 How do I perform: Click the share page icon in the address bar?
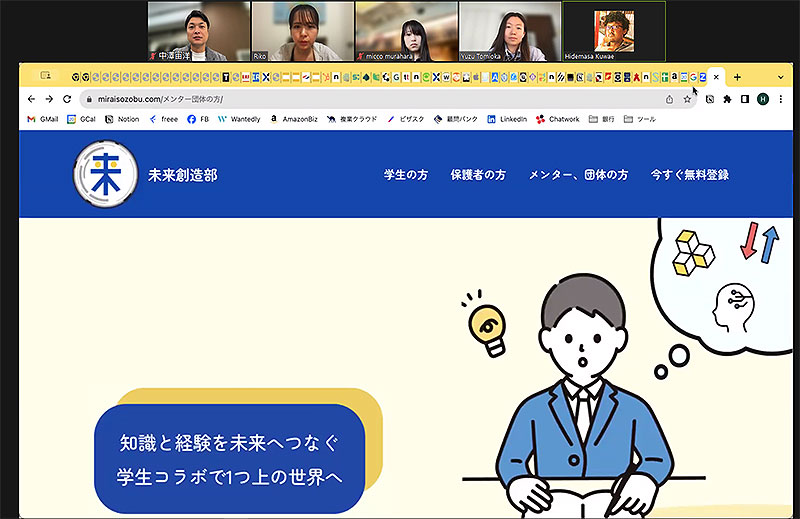(x=669, y=100)
